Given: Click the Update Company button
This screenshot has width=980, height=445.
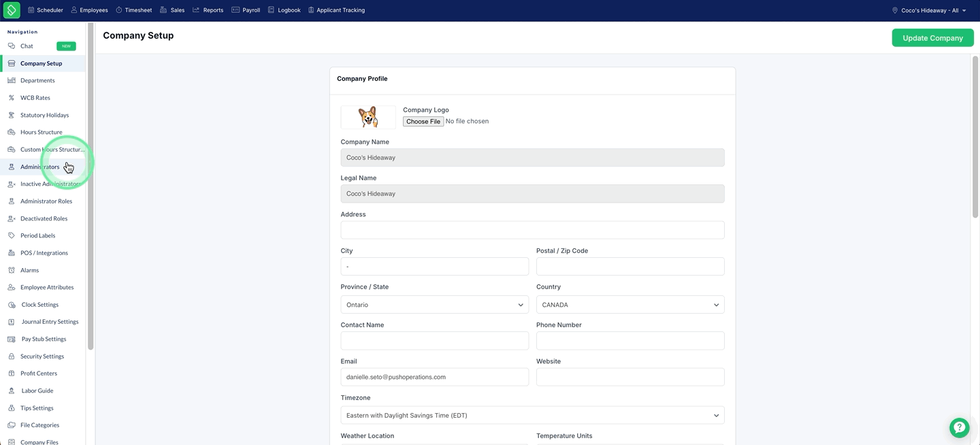Looking at the screenshot, I should (932, 38).
